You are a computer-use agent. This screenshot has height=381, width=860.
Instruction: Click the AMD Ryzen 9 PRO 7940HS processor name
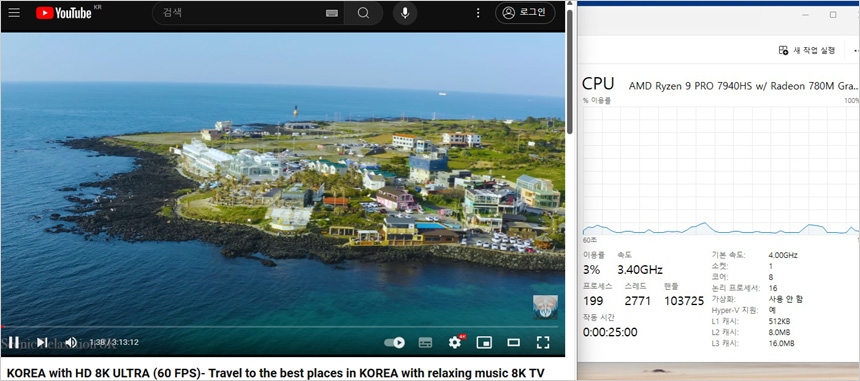(743, 86)
